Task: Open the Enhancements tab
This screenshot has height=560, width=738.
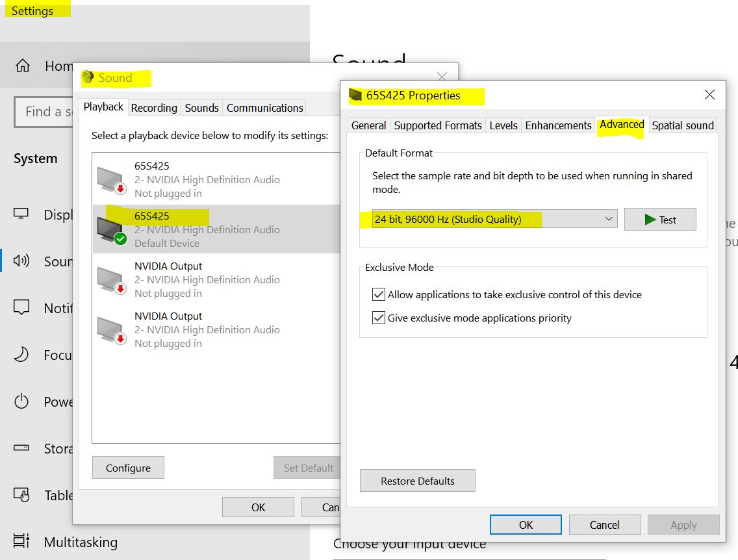Action: point(558,125)
